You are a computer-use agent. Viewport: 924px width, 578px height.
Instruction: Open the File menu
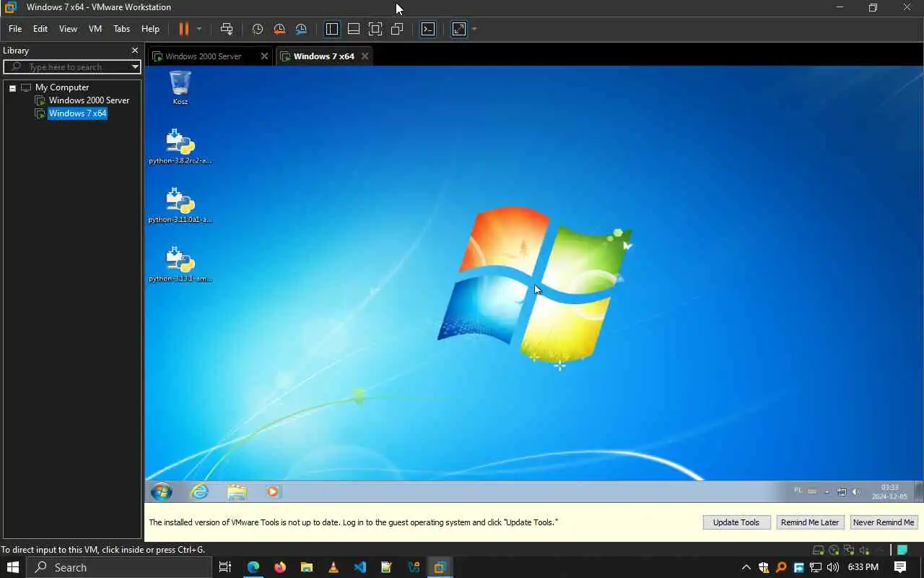tap(15, 29)
